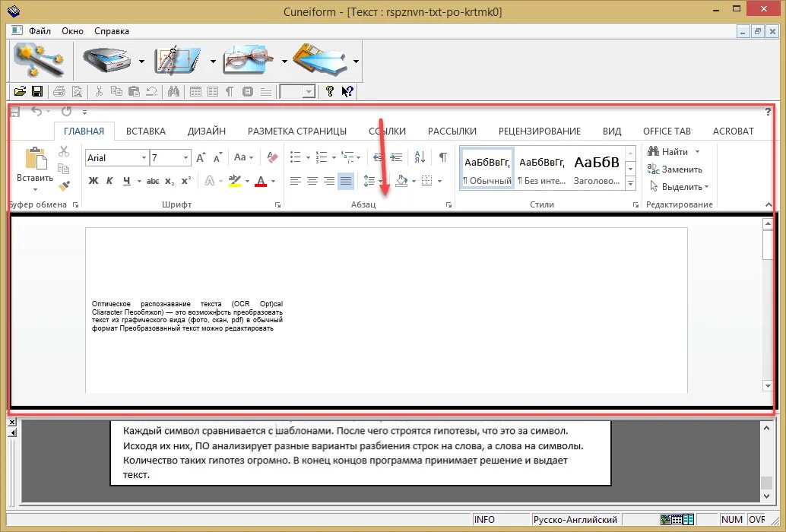The height and width of the screenshot is (532, 786).
Task: Toggle subscript x₂ formatting
Action: pos(170,182)
